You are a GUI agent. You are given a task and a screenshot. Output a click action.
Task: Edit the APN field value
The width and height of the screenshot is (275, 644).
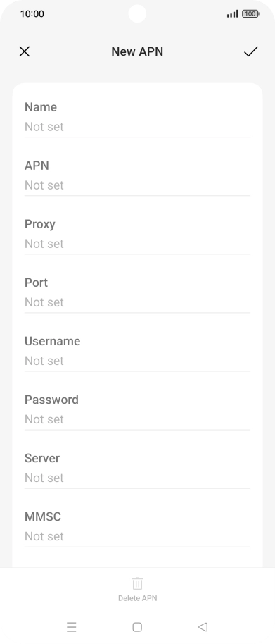137,175
